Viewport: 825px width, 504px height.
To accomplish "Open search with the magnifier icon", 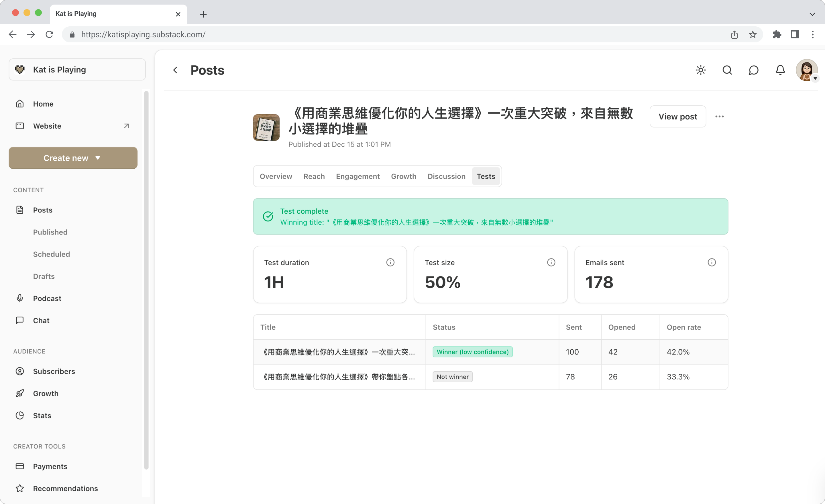I will click(x=727, y=70).
